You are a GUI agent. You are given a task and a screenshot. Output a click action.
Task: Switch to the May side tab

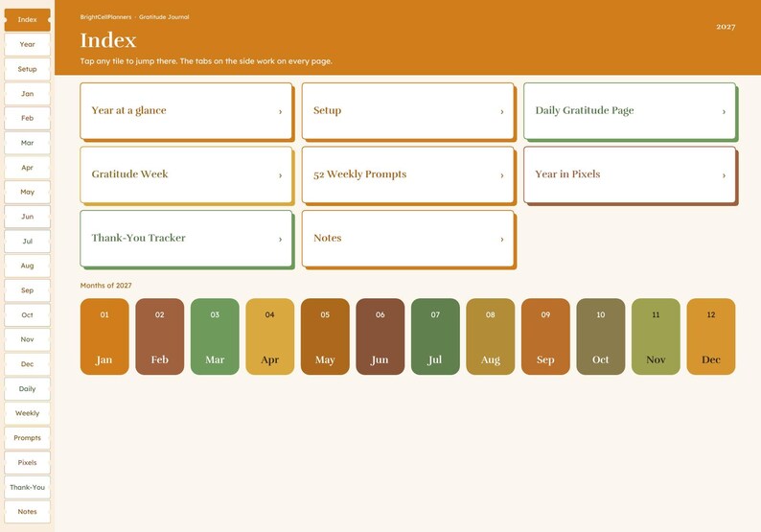[x=27, y=192]
